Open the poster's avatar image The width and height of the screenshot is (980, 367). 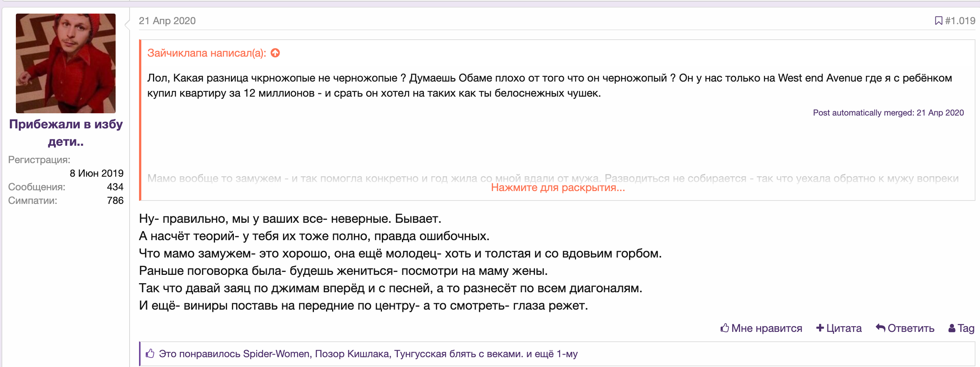pyautogui.click(x=65, y=63)
